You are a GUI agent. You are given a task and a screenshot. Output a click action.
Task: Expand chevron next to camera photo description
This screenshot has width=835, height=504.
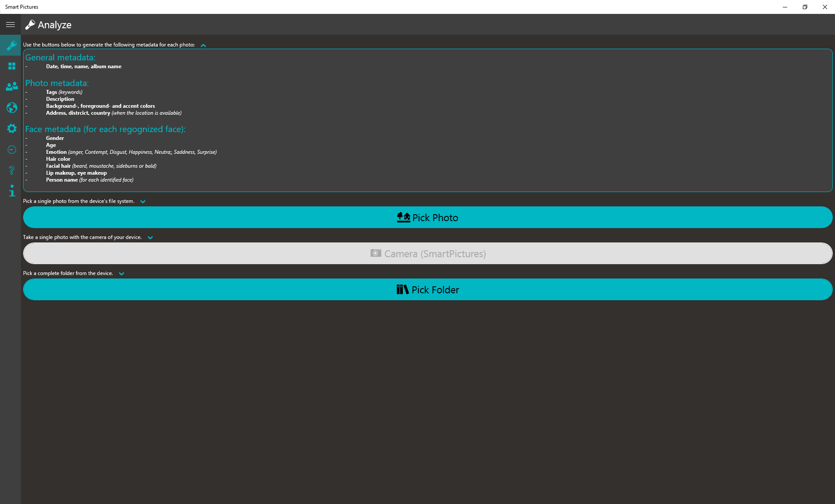coord(150,238)
